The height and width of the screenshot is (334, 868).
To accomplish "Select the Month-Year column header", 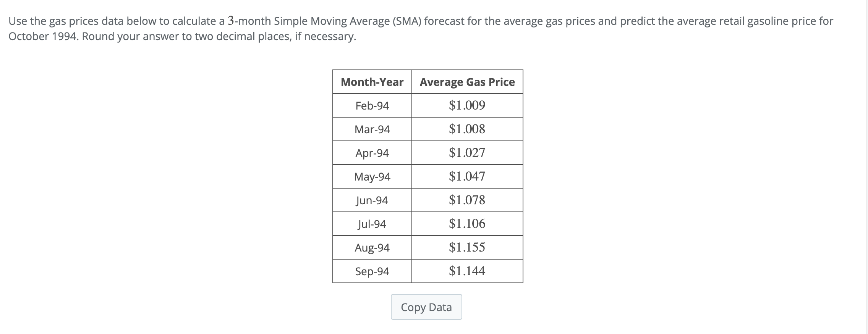I will (372, 81).
